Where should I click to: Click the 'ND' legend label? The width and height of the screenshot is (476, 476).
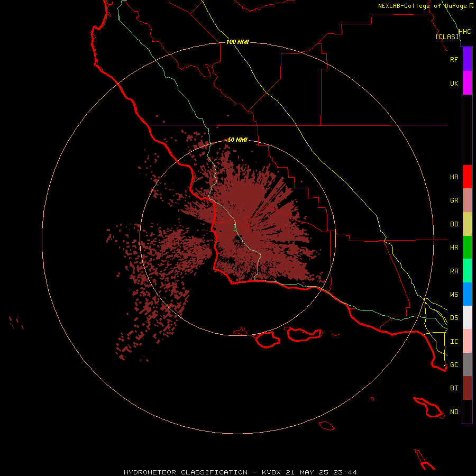coord(454,412)
